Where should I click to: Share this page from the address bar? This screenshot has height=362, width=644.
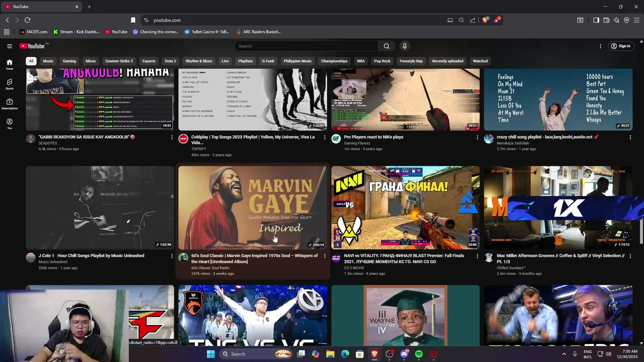tap(473, 20)
